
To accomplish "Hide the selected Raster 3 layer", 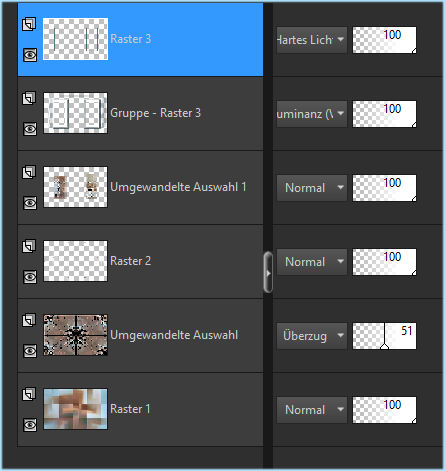I will (x=30, y=55).
